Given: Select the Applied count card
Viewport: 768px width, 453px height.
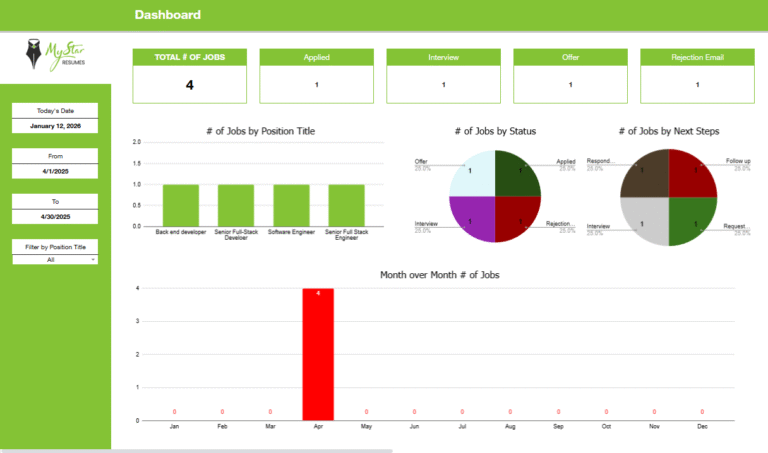Looking at the screenshot, I should pos(316,76).
